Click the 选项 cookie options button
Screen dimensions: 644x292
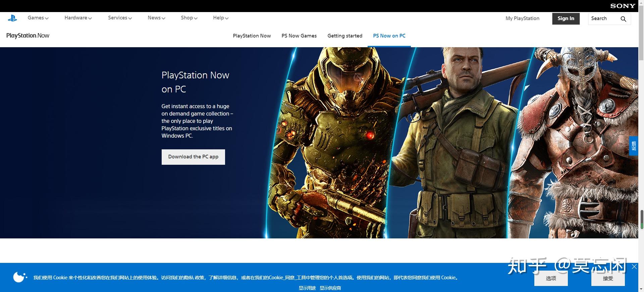(551, 278)
